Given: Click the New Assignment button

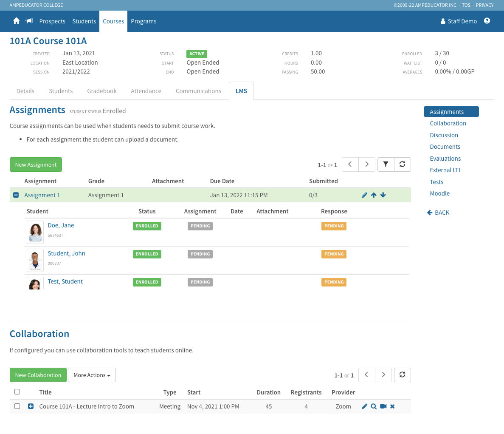Looking at the screenshot, I should pyautogui.click(x=36, y=164).
